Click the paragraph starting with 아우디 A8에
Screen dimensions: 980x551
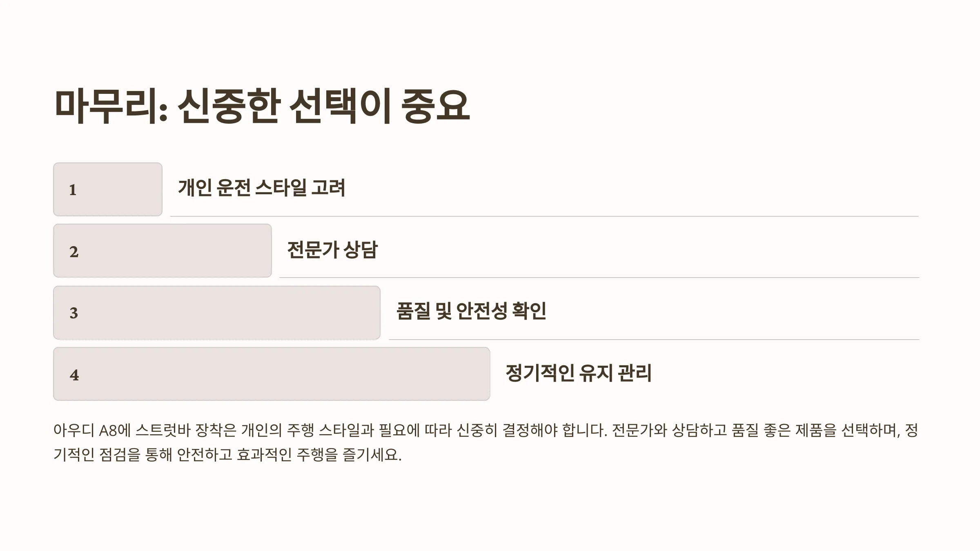point(486,442)
